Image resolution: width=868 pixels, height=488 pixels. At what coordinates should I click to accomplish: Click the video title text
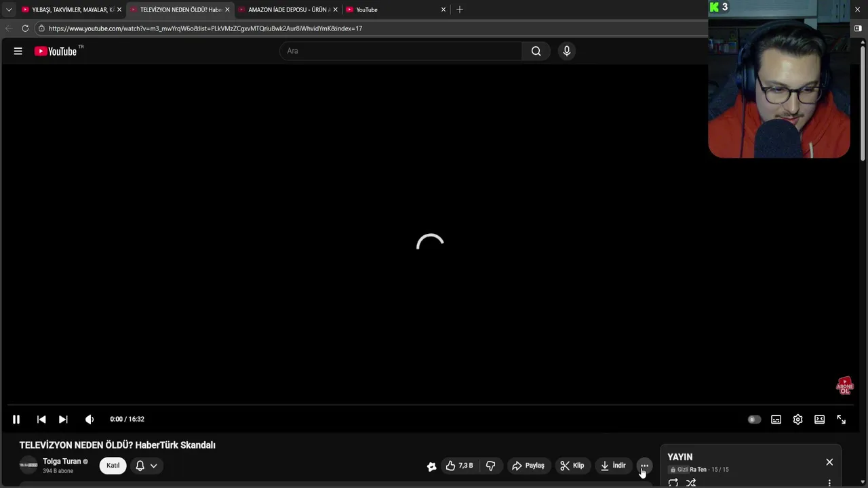[117, 445]
